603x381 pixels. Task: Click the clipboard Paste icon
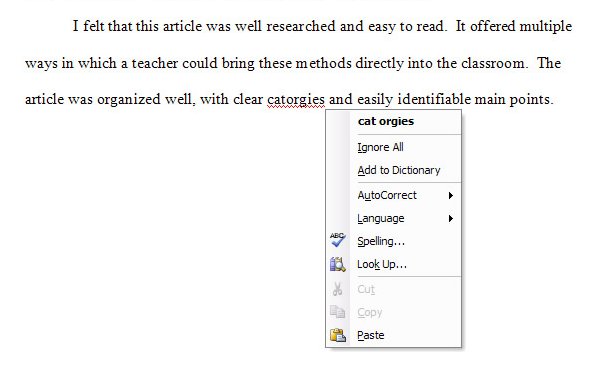(x=338, y=335)
